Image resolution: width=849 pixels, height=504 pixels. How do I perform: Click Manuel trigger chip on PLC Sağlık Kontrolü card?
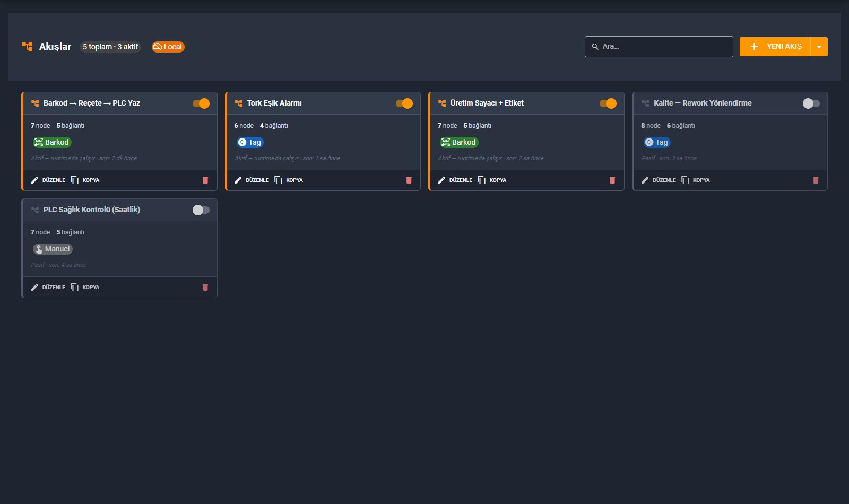(53, 249)
